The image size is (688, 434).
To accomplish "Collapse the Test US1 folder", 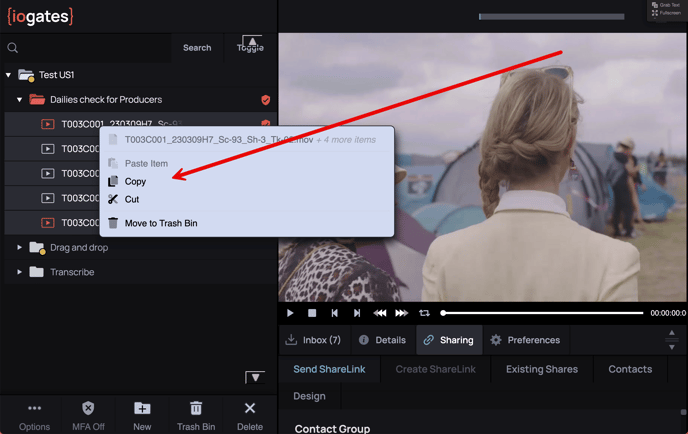I will 9,75.
